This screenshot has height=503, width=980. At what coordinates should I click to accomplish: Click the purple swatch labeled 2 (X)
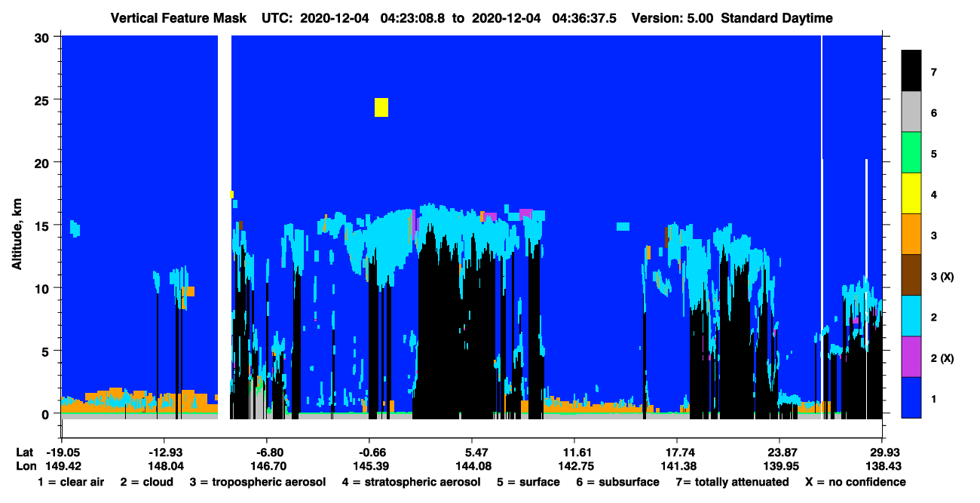[911, 356]
